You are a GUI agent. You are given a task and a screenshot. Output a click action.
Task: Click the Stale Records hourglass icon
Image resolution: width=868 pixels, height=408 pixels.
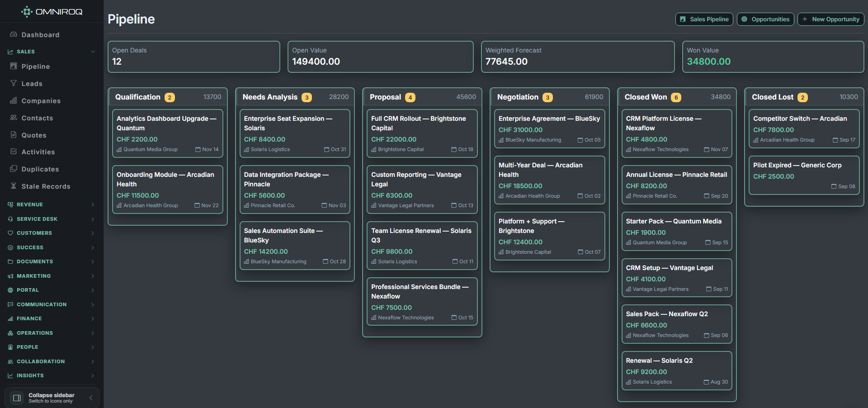coord(14,186)
